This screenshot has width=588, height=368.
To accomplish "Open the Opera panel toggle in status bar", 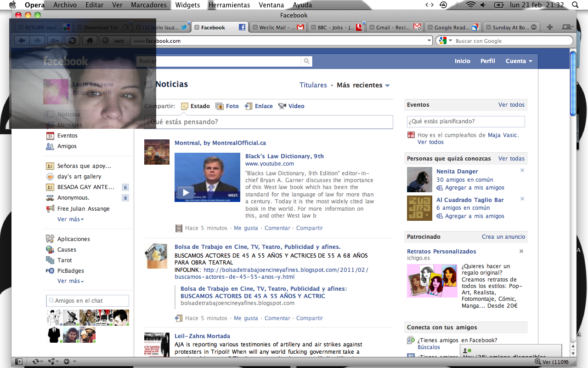I will [19, 362].
